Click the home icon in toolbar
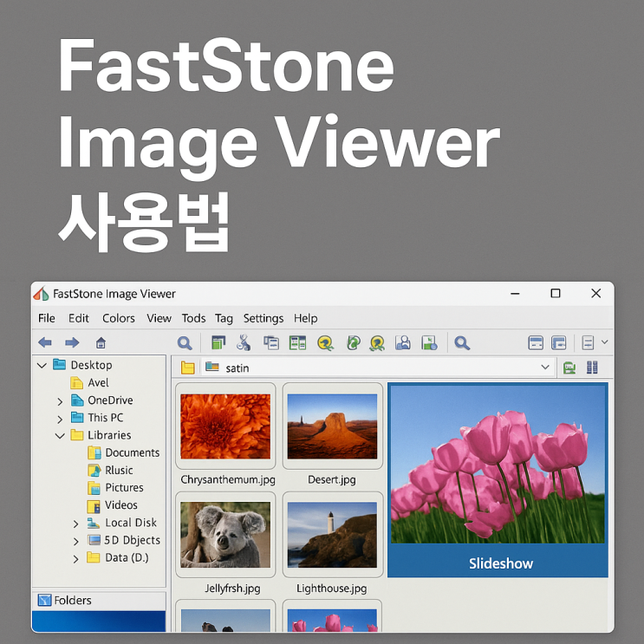Viewport: 644px width, 644px height. (101, 342)
